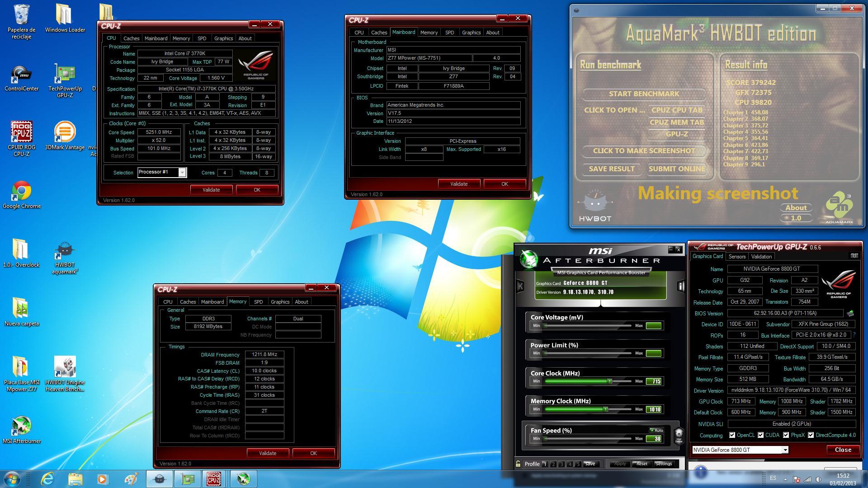Launch HWBOT Unigine Heaven Benchmark shortcut

[x=65, y=374]
